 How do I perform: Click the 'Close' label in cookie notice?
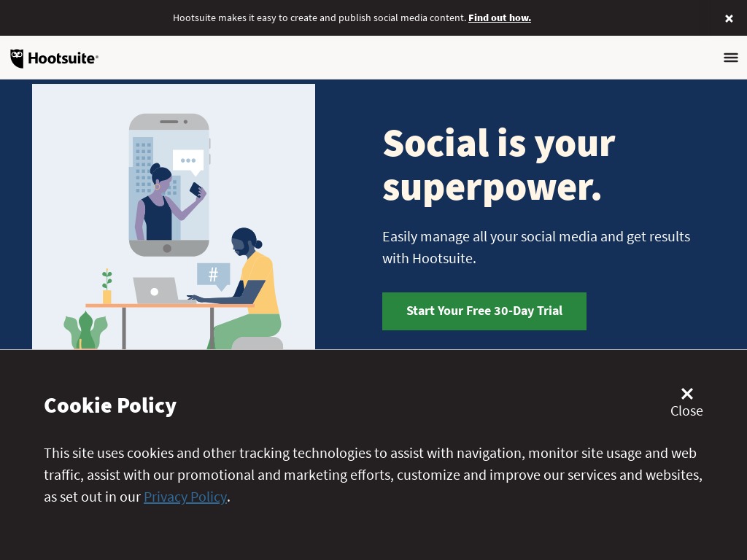coord(686,411)
